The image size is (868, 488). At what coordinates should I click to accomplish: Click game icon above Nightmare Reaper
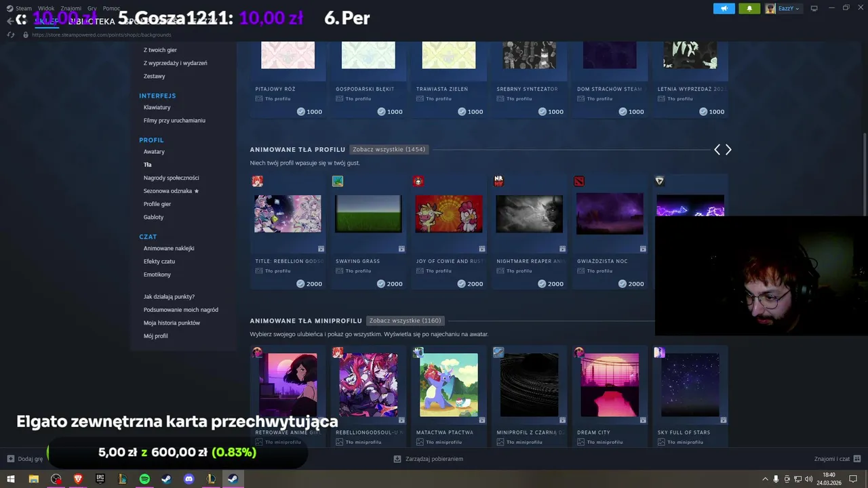pos(499,180)
